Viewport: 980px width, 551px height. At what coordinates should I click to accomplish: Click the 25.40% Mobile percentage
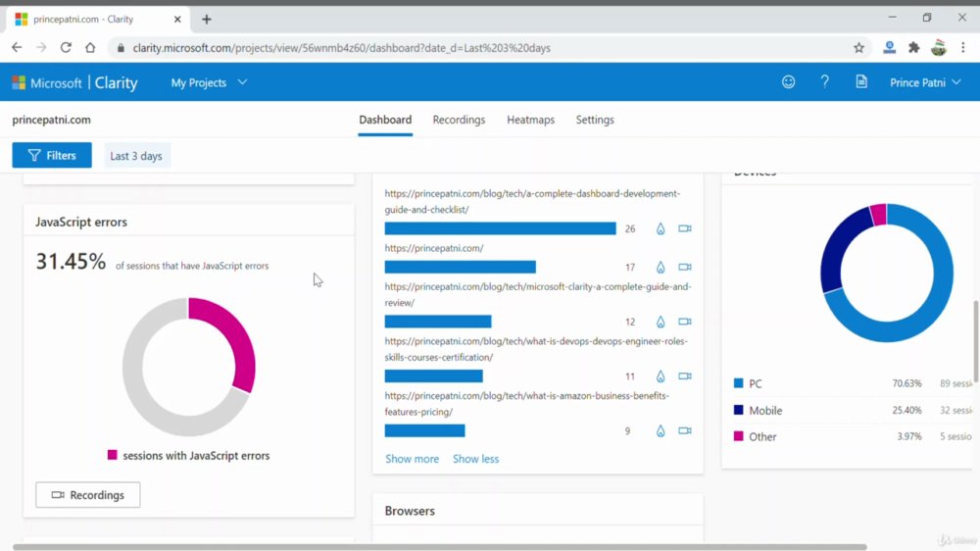906,410
